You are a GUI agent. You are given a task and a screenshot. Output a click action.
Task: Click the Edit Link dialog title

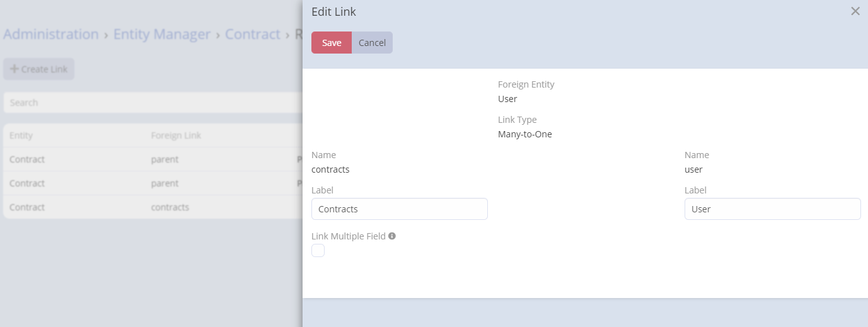point(333,12)
